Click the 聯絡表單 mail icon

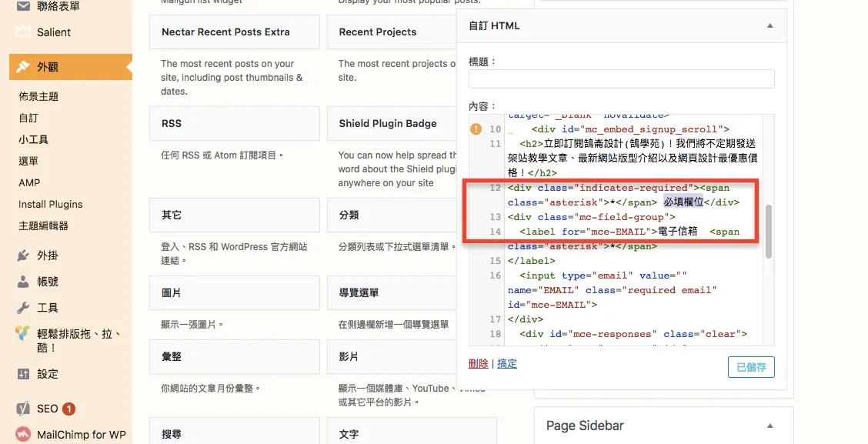23,7
